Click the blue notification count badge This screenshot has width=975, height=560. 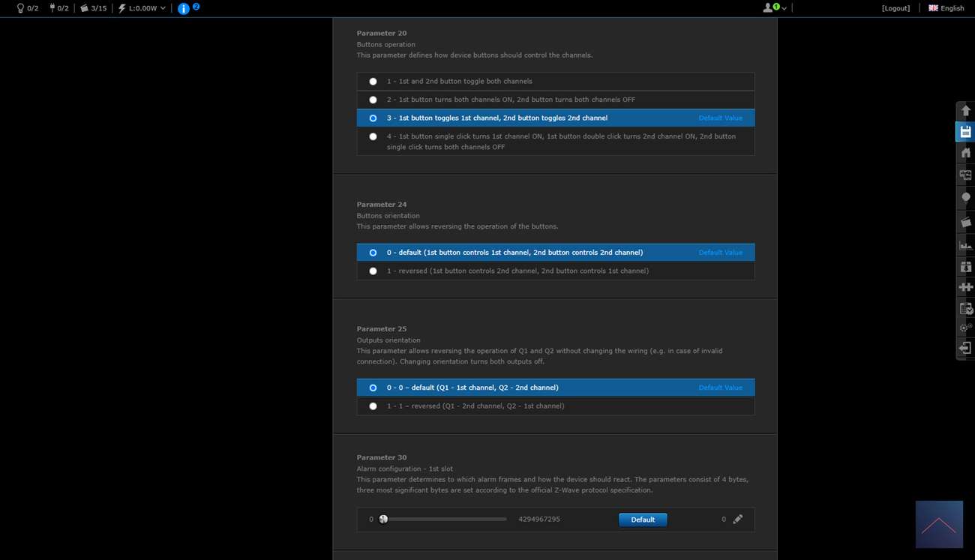[x=196, y=6]
